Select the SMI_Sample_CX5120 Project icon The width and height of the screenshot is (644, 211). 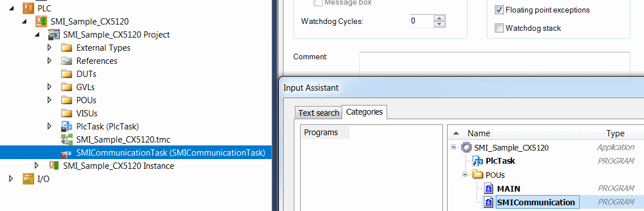(54, 35)
